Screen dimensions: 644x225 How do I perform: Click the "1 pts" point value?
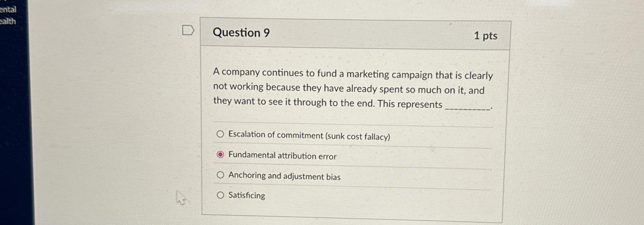point(485,36)
